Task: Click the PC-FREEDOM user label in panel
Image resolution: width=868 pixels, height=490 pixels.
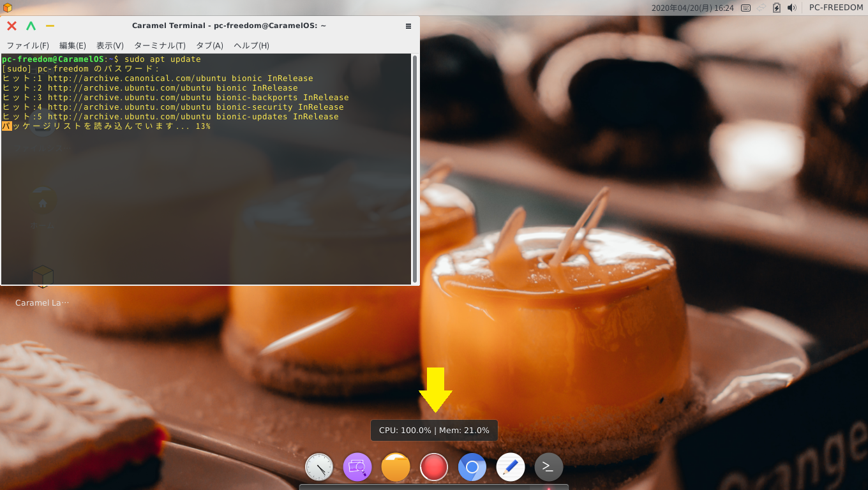Action: pyautogui.click(x=835, y=8)
